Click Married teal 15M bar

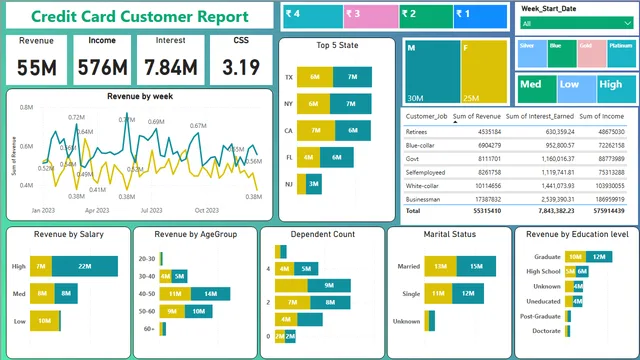[476, 267]
